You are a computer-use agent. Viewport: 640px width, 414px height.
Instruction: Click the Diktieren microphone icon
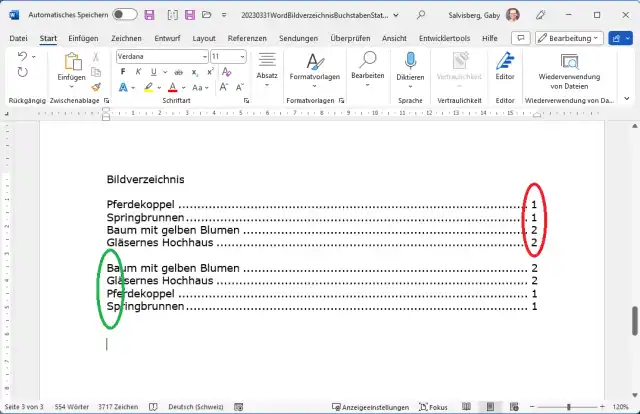click(x=410, y=66)
